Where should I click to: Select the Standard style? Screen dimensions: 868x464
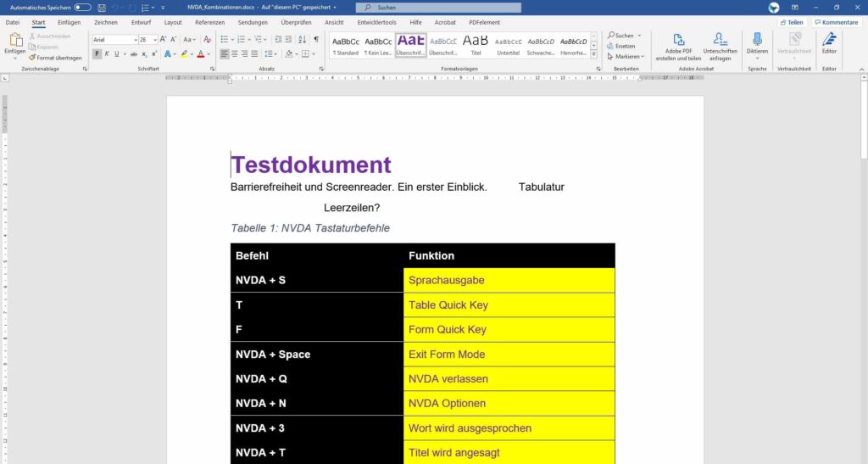pos(346,45)
